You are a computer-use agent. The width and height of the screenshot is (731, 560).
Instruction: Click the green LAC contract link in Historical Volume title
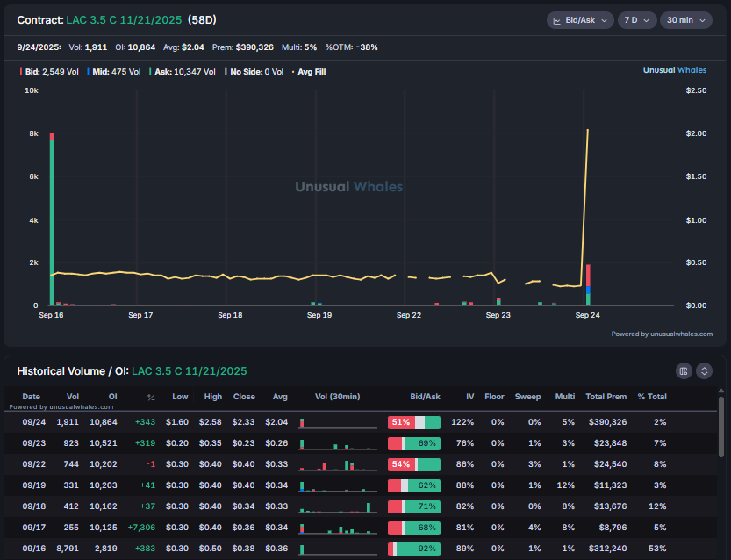[189, 371]
